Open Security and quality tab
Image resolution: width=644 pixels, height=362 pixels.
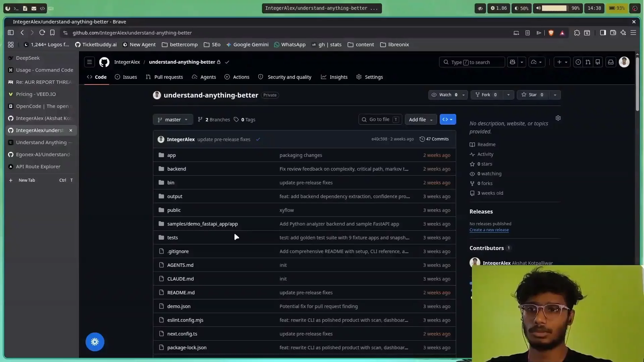(285, 77)
